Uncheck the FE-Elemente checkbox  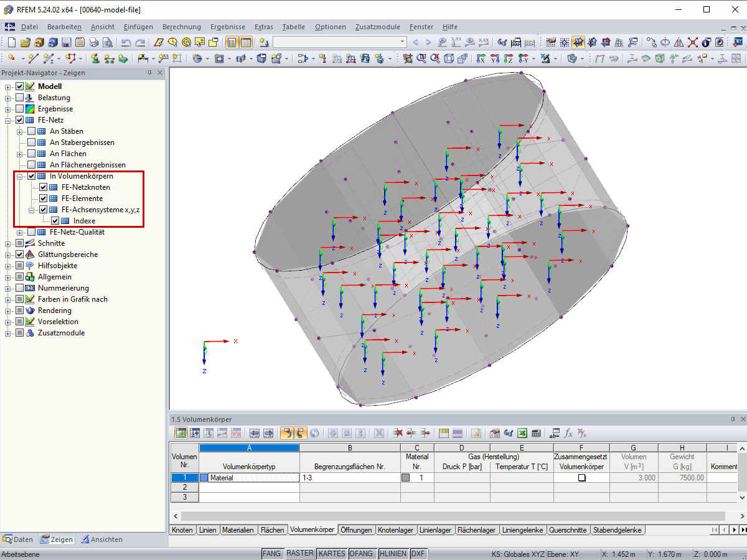(x=43, y=198)
